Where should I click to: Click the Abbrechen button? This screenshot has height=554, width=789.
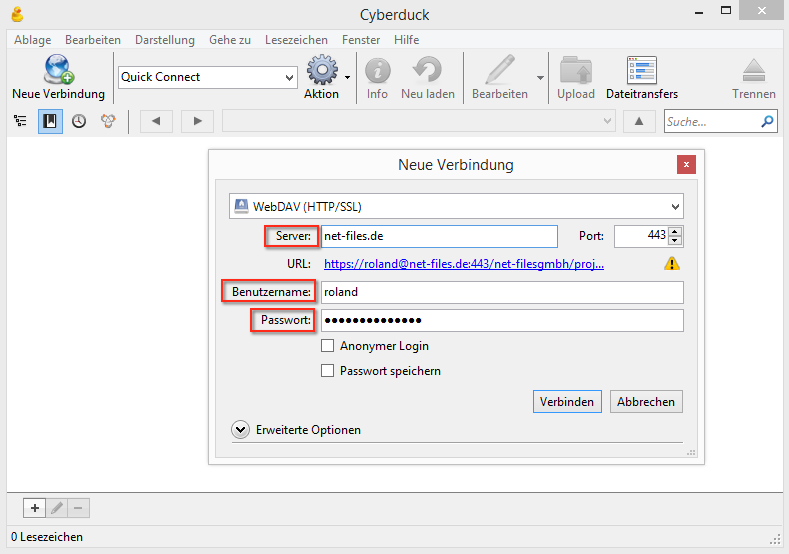click(646, 402)
